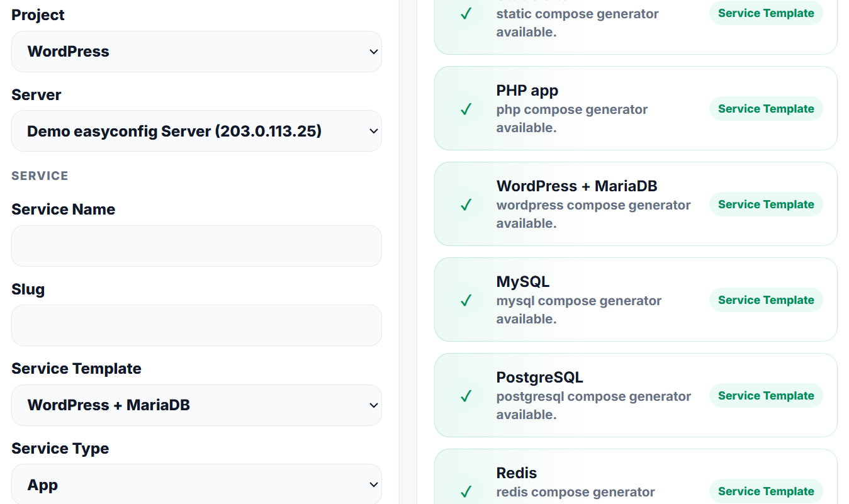
Task: Click Service Template badge on static compose card
Action: [x=766, y=13]
